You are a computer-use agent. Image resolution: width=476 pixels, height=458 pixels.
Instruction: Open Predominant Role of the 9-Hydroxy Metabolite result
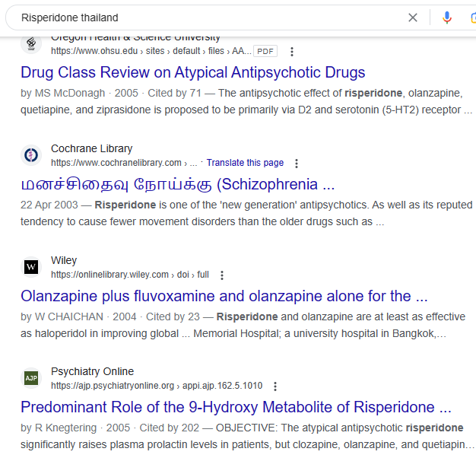point(236,407)
